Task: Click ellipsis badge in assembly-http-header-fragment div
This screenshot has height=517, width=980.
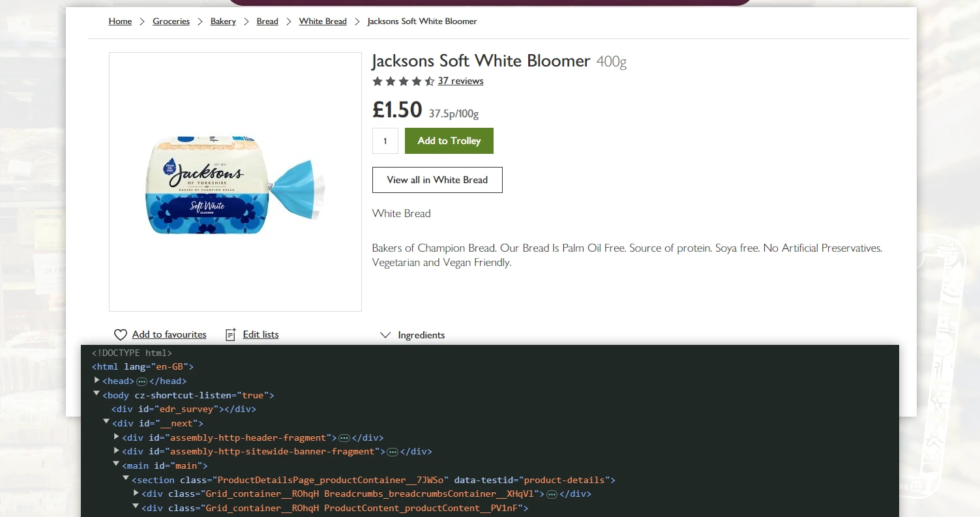Action: click(344, 438)
